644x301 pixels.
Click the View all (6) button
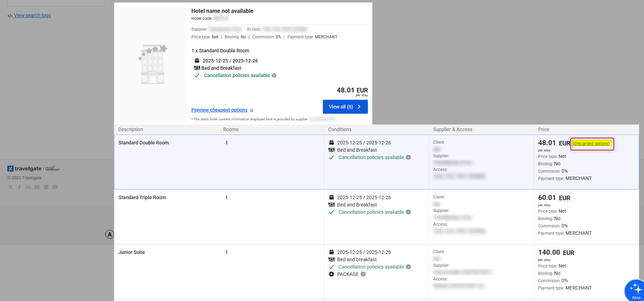point(345,107)
